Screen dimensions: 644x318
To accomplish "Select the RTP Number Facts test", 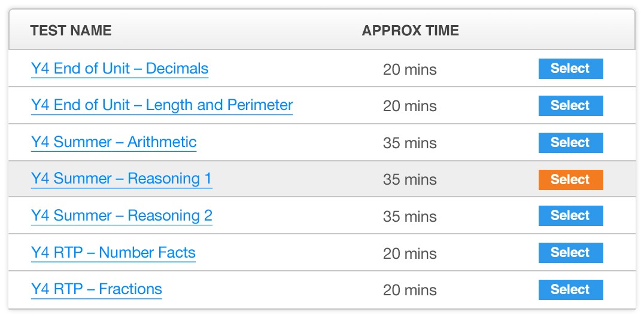I will click(570, 253).
